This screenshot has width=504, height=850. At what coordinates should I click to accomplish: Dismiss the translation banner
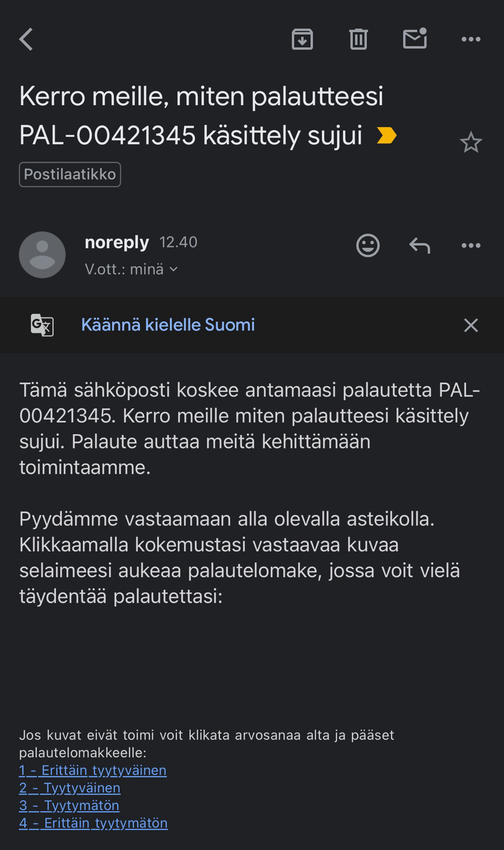pyautogui.click(x=471, y=325)
